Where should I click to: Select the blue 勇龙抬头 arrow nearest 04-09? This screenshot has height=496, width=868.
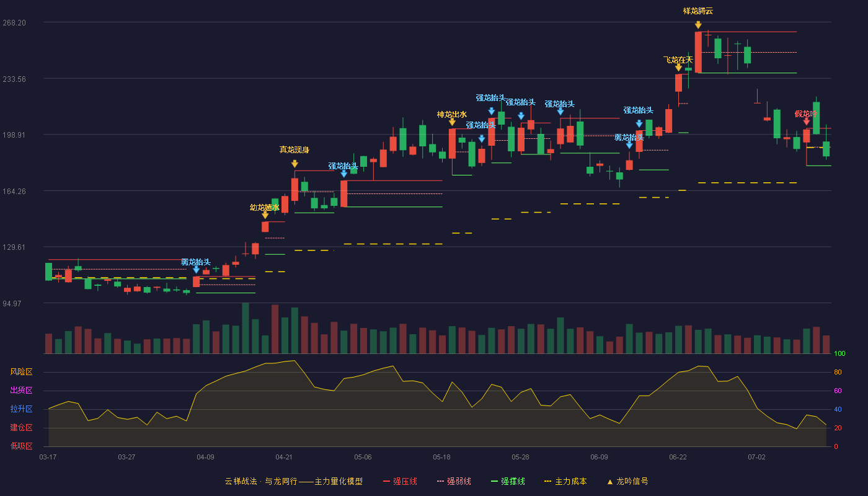(x=196, y=270)
